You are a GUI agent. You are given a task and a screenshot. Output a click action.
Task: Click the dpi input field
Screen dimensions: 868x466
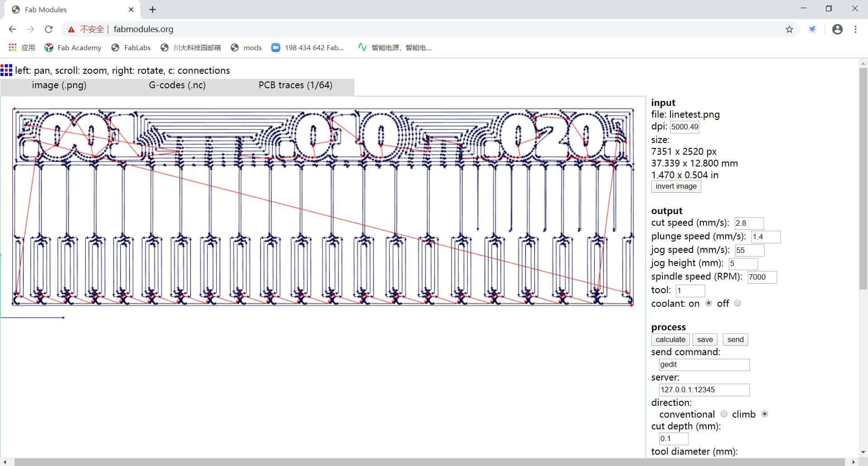click(x=684, y=127)
